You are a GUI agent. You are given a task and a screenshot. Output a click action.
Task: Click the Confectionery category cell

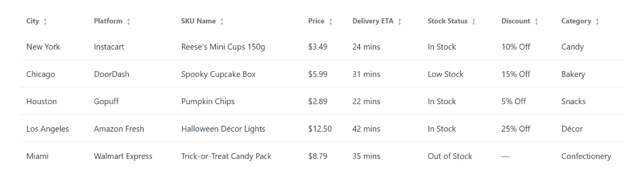(x=586, y=156)
